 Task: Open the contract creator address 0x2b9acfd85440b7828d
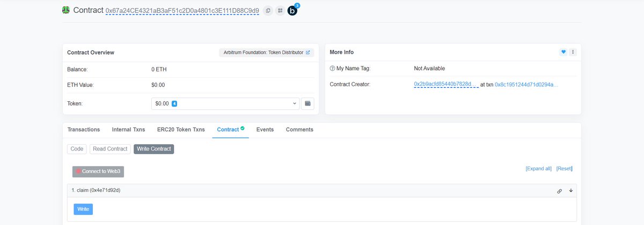(447, 85)
